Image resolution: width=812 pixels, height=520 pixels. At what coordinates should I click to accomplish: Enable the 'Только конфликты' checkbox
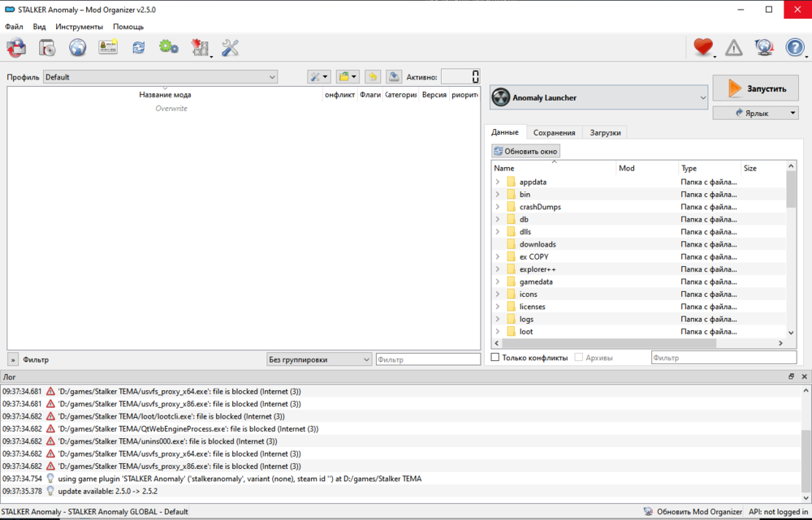[495, 358]
